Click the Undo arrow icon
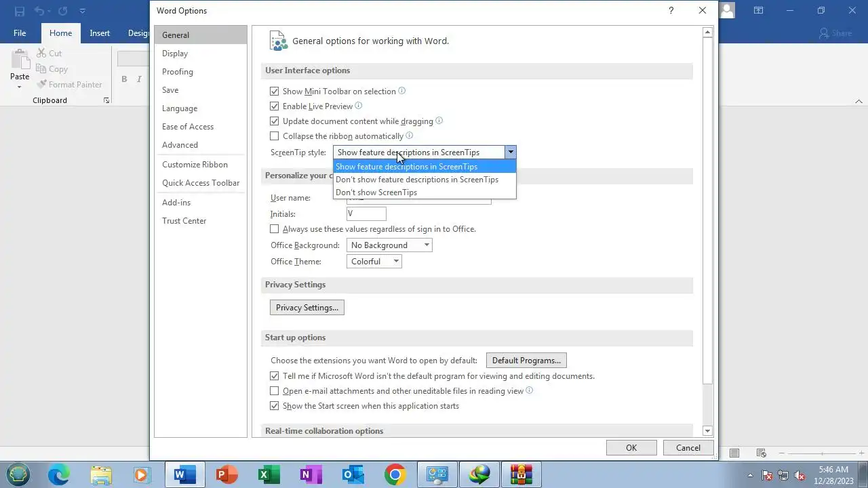Screen dimensions: 868x488 [x=39, y=11]
